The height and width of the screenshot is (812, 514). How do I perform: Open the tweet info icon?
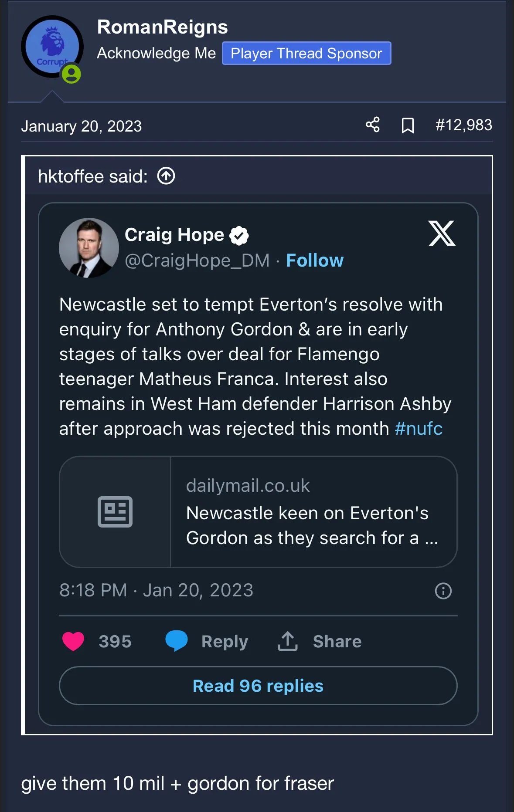(x=443, y=591)
